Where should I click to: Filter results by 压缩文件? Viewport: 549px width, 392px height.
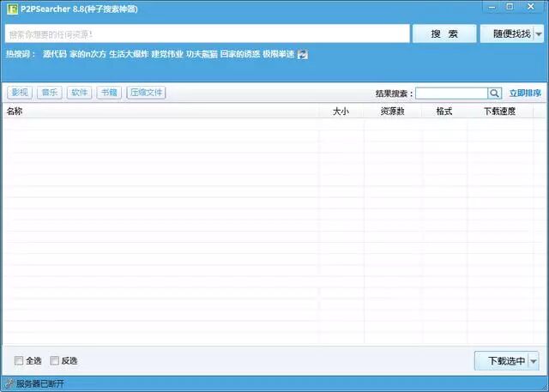click(146, 93)
